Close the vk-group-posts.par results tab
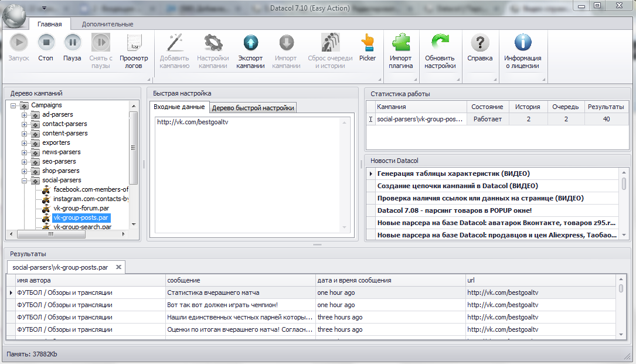 [118, 267]
